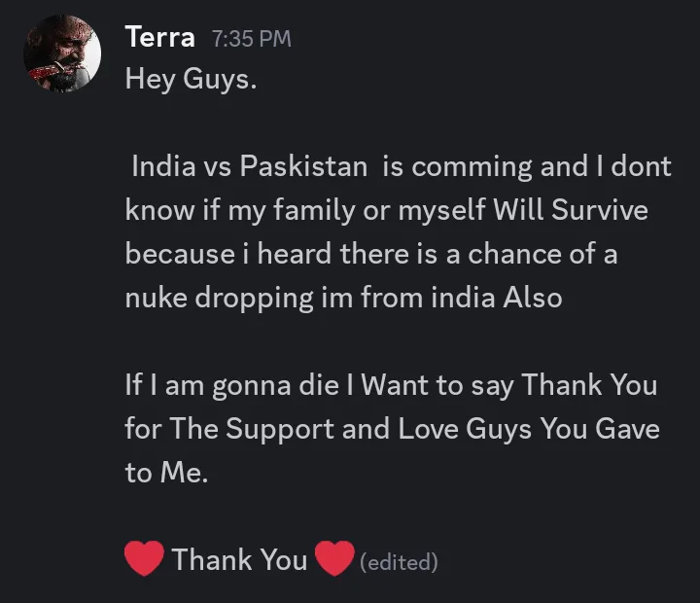
Task: Click the (edited) label on the message
Action: pyautogui.click(x=399, y=561)
